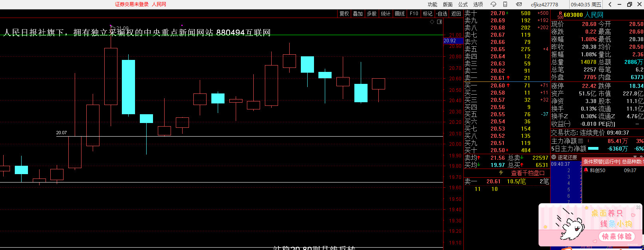Click the 卖五 price 20.65

pyautogui.click(x=498, y=49)
